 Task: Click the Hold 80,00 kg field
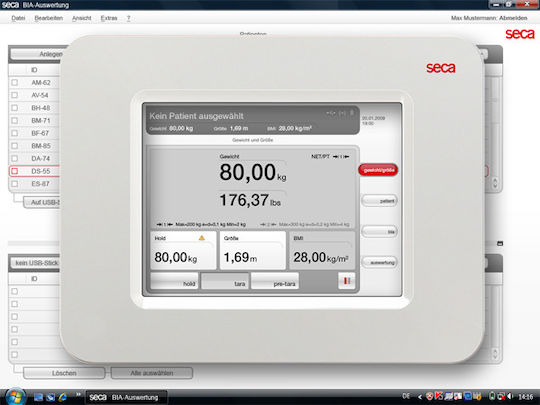pos(183,251)
